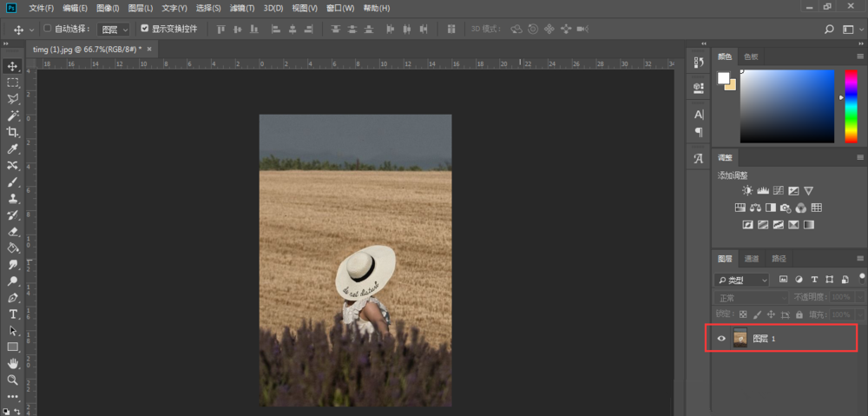Screen dimensions: 868x416
Task: Enable the 自动选择 (Auto-Select) checkbox
Action: 47,29
